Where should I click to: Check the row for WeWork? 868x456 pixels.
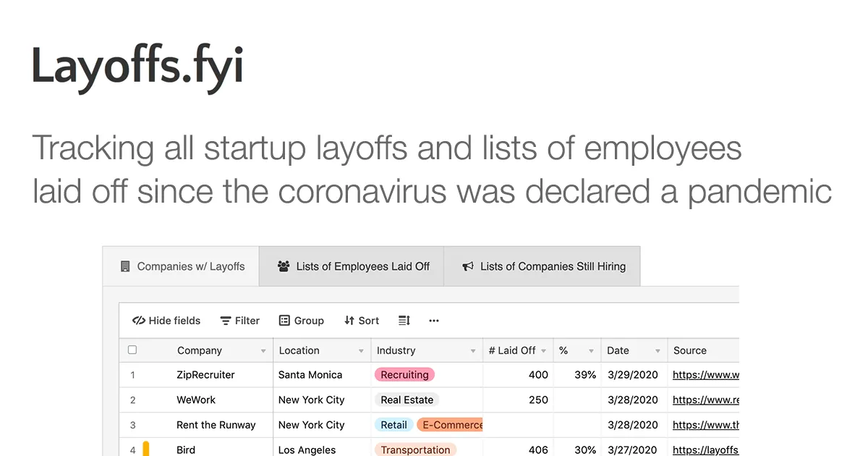pos(132,400)
